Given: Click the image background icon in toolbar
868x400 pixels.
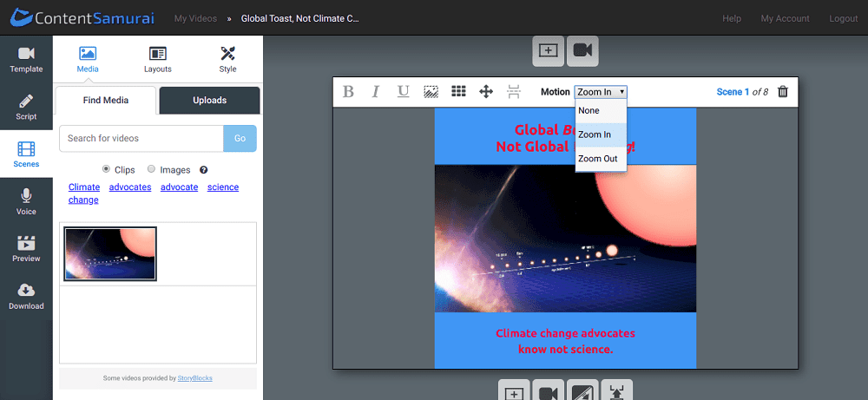Looking at the screenshot, I should (431, 92).
